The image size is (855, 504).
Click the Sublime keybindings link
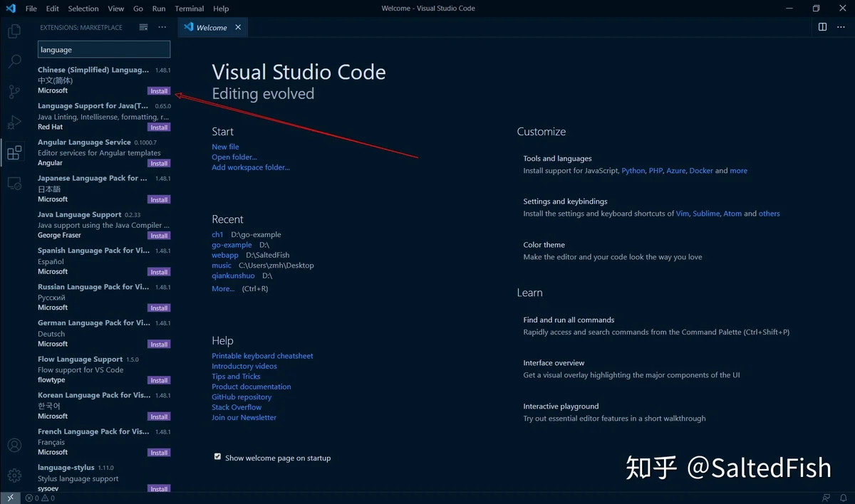pyautogui.click(x=706, y=214)
